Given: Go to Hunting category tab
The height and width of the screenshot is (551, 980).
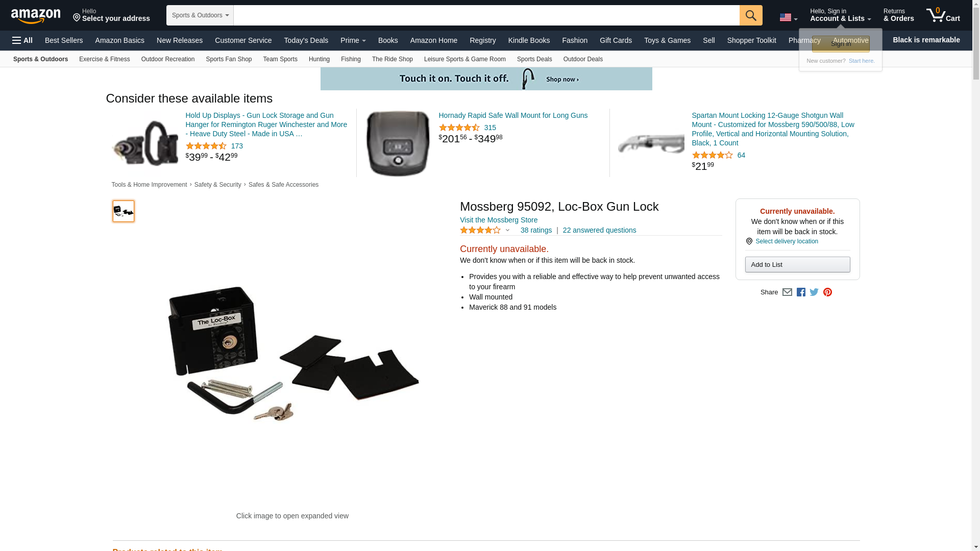Looking at the screenshot, I should 319,59.
